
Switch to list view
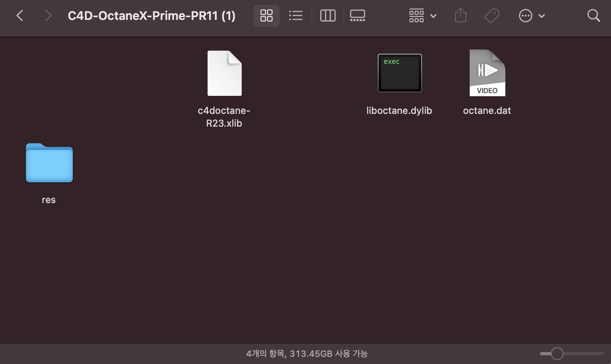click(x=296, y=16)
